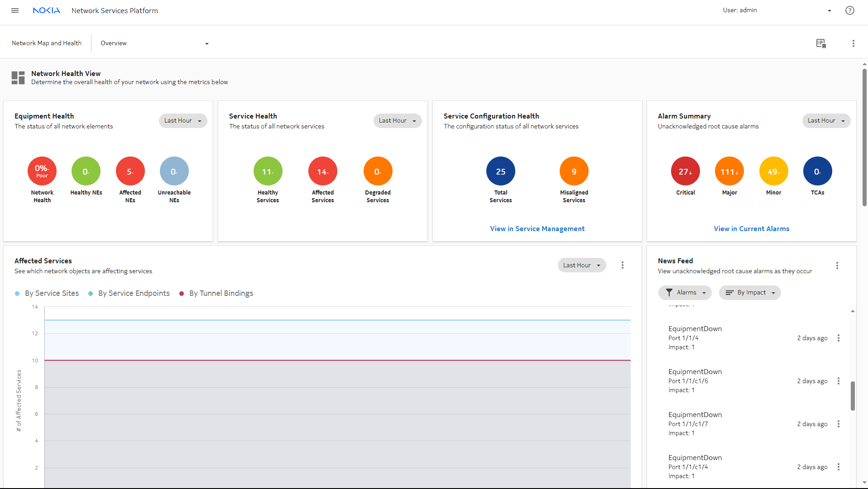The width and height of the screenshot is (868, 489).
Task: Click View in Service Management link
Action: click(537, 229)
